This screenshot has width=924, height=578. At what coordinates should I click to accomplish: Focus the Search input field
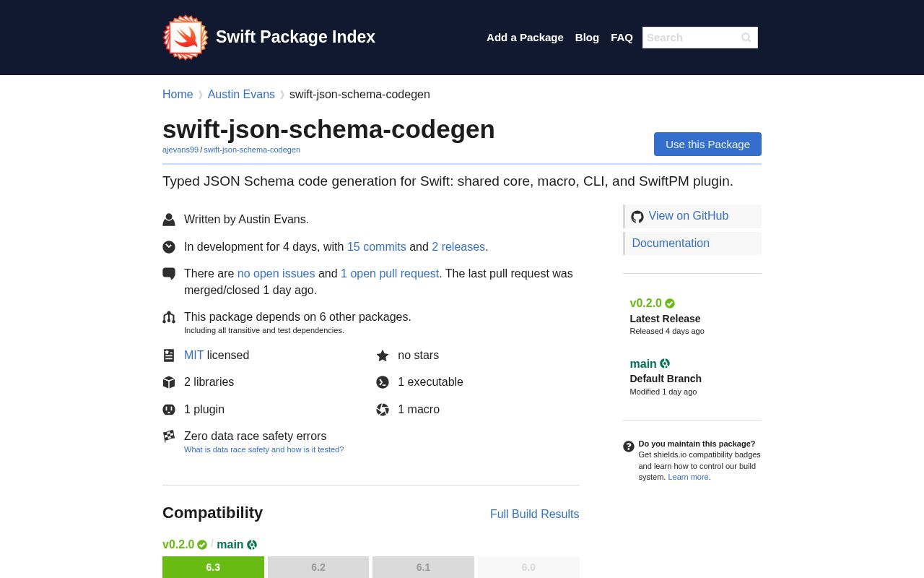(700, 38)
